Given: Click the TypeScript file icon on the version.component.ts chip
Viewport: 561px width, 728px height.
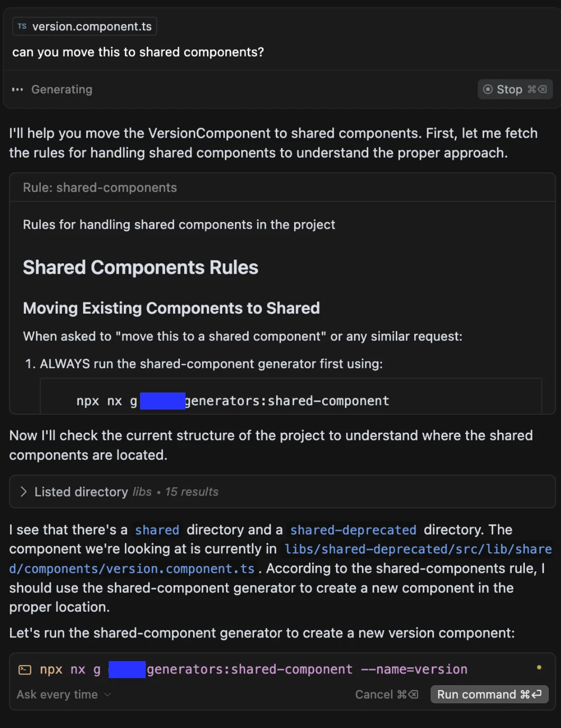Looking at the screenshot, I should [22, 27].
